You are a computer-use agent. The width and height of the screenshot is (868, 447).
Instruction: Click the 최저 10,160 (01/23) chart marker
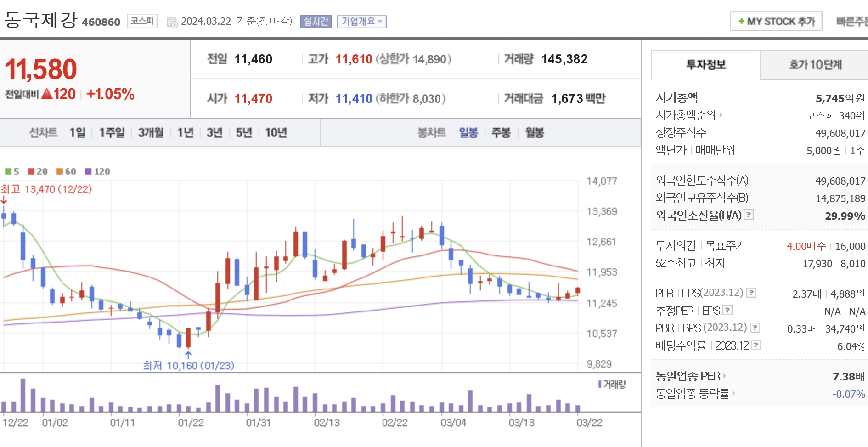point(189,366)
